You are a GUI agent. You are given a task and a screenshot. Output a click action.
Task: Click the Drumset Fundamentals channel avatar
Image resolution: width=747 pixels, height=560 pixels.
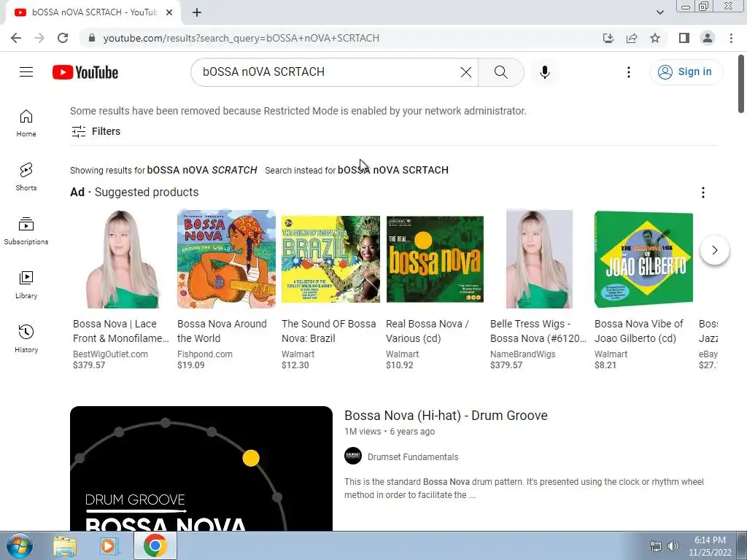[353, 456]
